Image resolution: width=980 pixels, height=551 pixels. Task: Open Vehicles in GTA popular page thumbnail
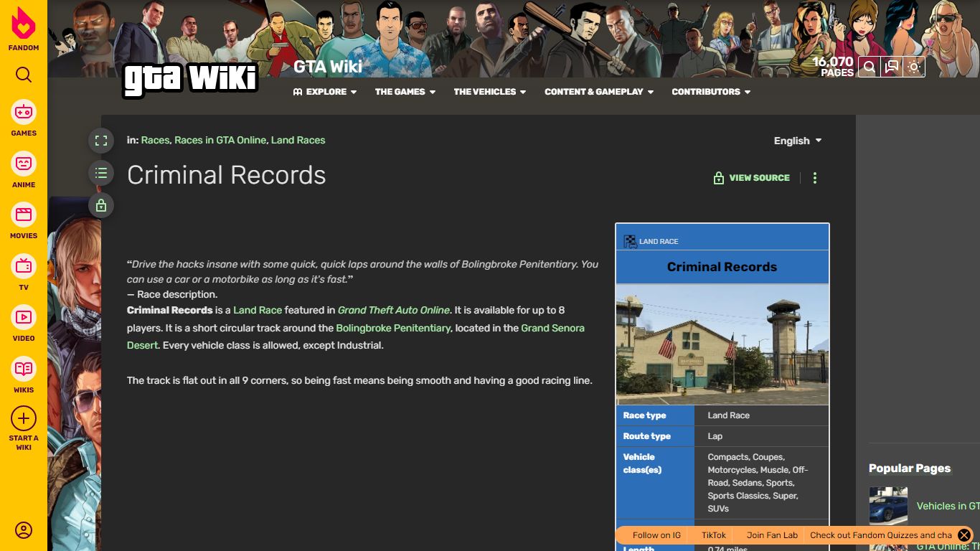coord(888,506)
